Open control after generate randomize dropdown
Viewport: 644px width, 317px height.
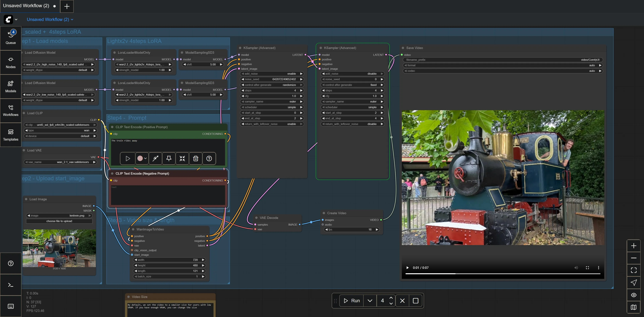click(272, 85)
